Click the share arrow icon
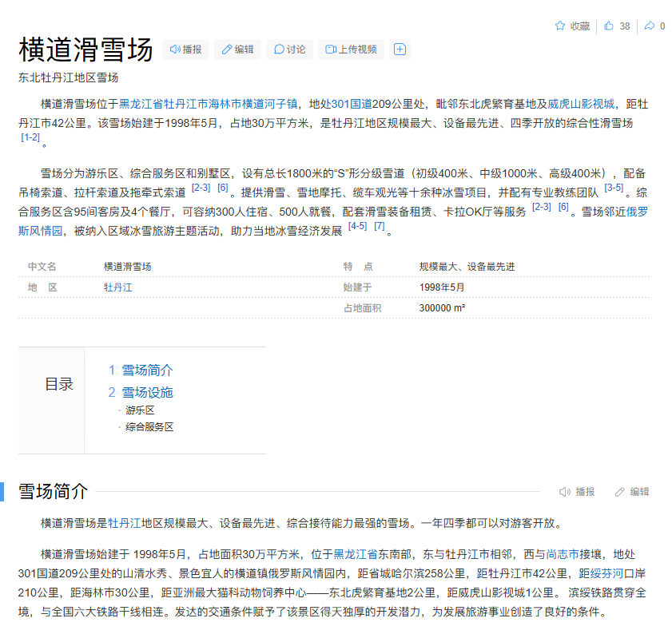Image resolution: width=672 pixels, height=630 pixels. point(650,26)
